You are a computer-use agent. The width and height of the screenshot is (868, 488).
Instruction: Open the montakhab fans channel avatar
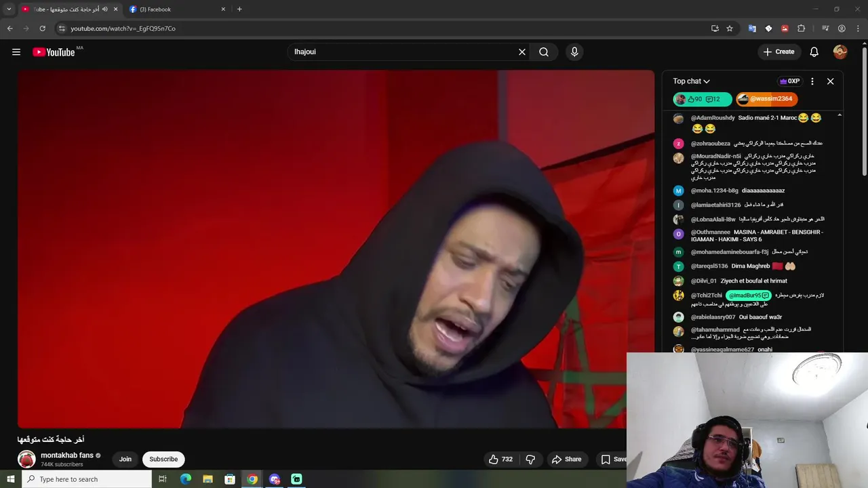pos(26,459)
